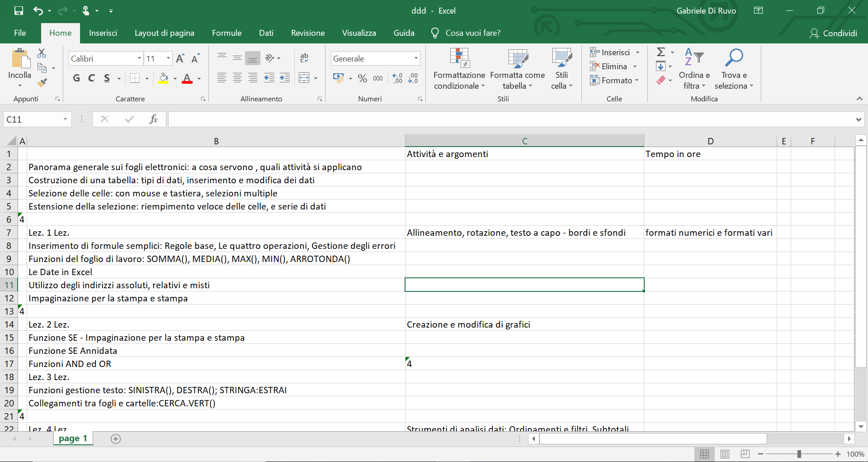Increase font size with larger A icon

point(180,58)
